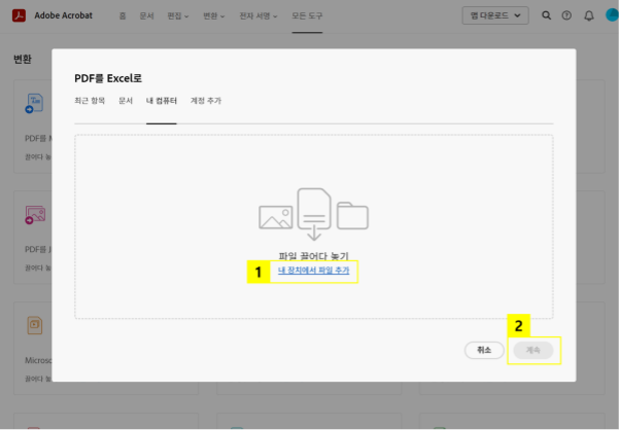Switch to the 최근 항목 tab
Image resolution: width=620 pixels, height=431 pixels.
click(90, 101)
